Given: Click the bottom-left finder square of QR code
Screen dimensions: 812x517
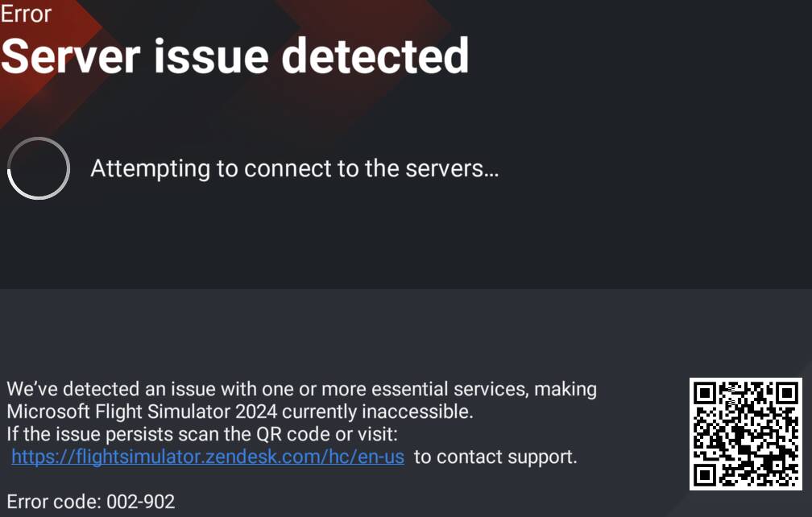Looking at the screenshot, I should (706, 474).
